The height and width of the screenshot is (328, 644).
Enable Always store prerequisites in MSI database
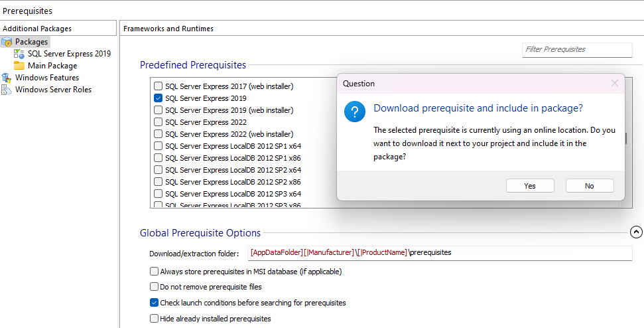click(154, 272)
